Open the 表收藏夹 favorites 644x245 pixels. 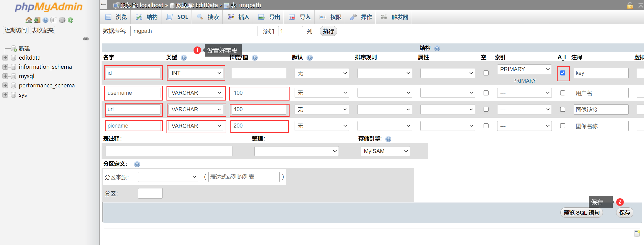[x=42, y=30]
